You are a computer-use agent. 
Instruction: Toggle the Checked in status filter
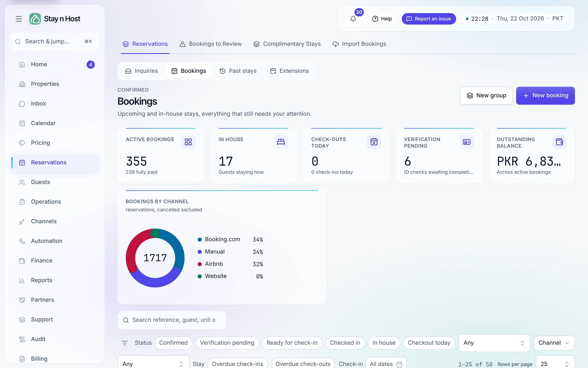pos(345,343)
